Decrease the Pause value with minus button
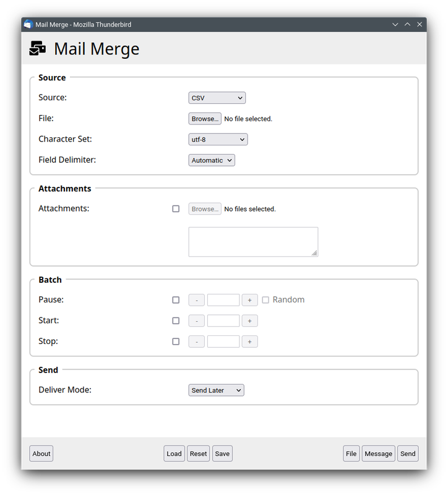The width and height of the screenshot is (448, 495). coord(196,300)
